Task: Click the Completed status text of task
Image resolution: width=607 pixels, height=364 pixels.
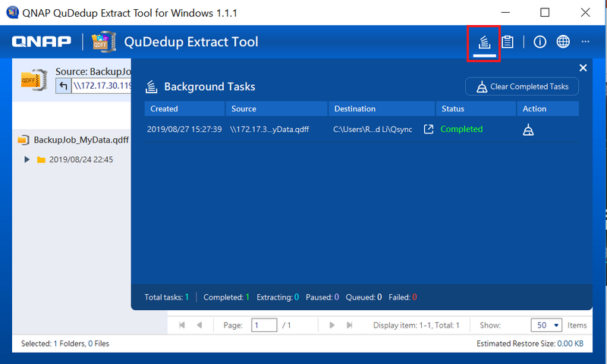Action: click(461, 129)
